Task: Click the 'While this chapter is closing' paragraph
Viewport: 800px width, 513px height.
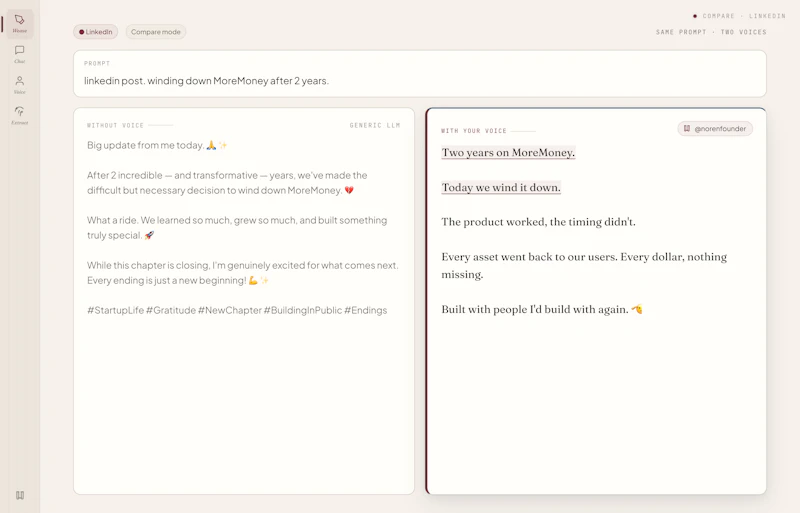Action: [242, 273]
